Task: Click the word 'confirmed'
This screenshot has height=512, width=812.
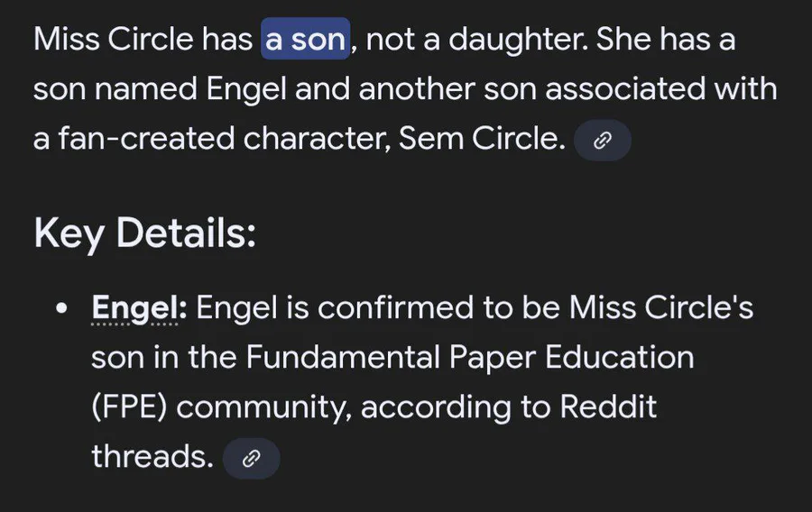Action: pos(396,307)
